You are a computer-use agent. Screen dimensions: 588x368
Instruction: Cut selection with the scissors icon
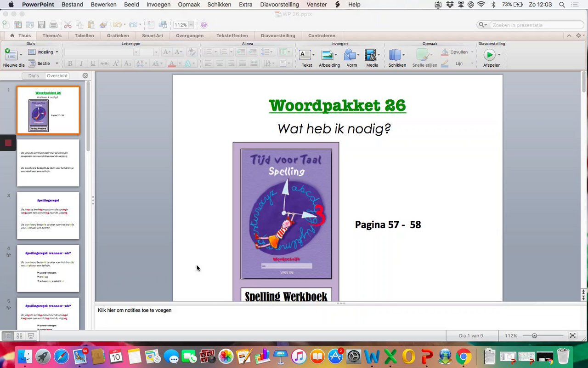pyautogui.click(x=68, y=25)
